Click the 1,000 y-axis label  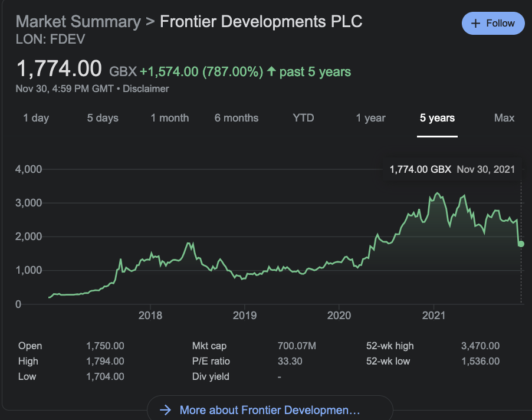tap(28, 270)
